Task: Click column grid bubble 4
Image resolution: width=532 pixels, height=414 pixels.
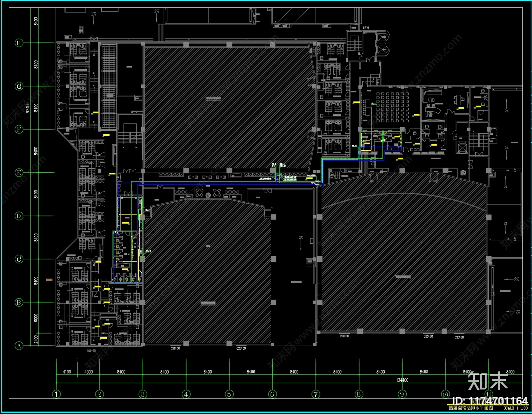Action: [186, 394]
